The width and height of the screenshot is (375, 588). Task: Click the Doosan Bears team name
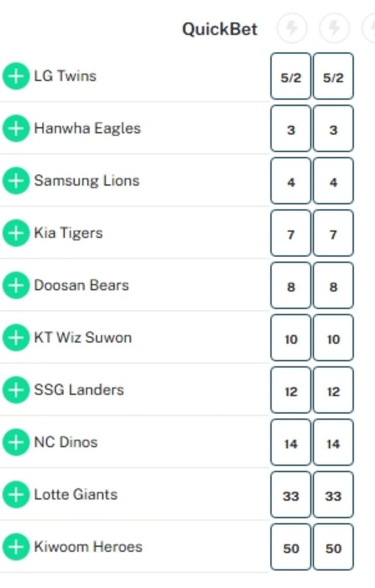(81, 286)
